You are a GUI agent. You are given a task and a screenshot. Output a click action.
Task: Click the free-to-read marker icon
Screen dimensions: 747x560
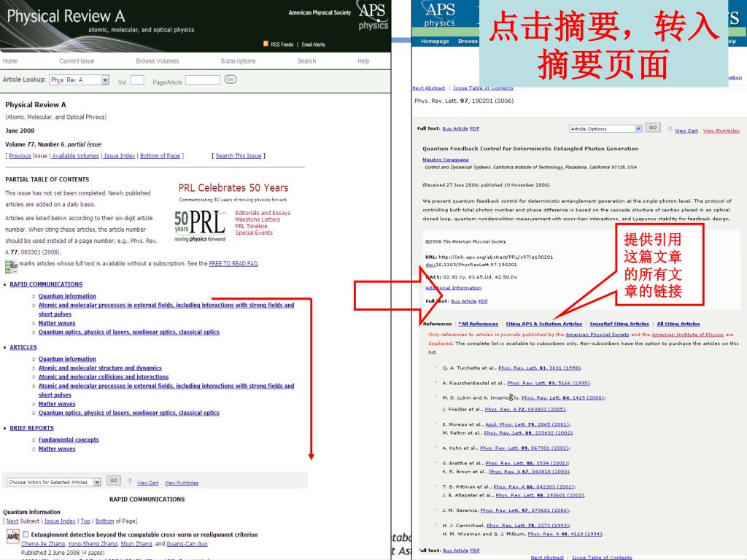11,267
